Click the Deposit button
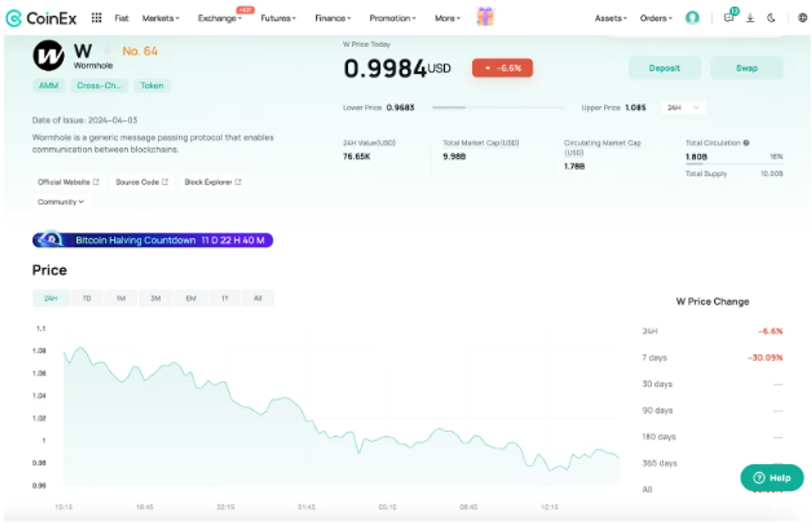 point(664,68)
